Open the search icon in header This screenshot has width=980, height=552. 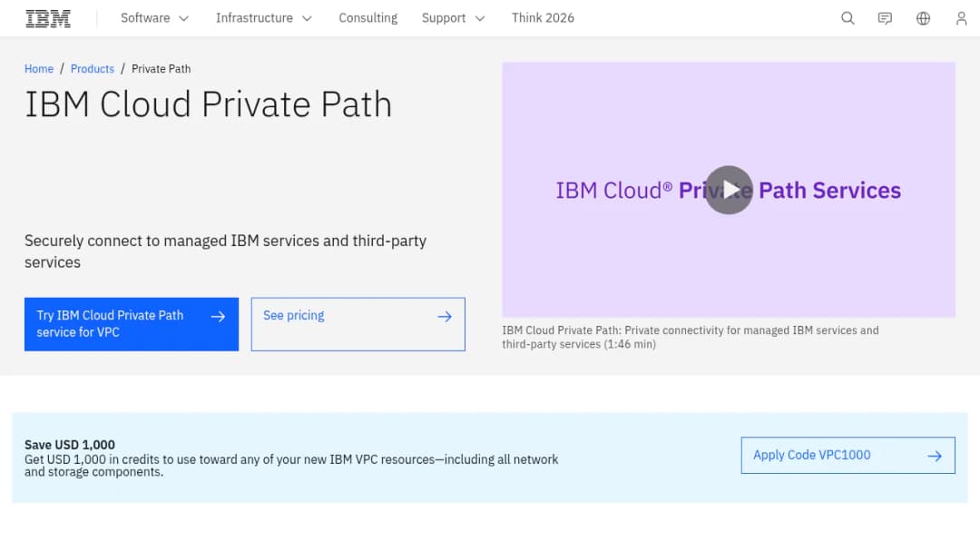(848, 18)
